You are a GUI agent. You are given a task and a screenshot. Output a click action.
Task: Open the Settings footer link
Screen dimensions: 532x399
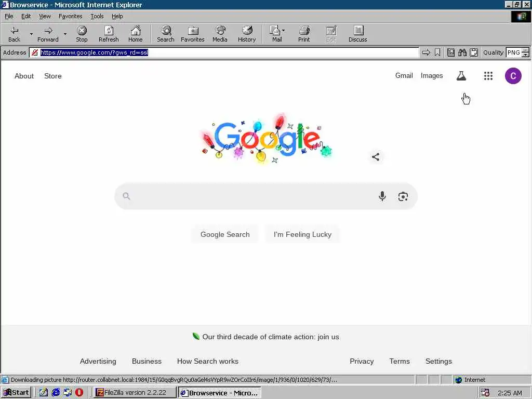pyautogui.click(x=438, y=362)
